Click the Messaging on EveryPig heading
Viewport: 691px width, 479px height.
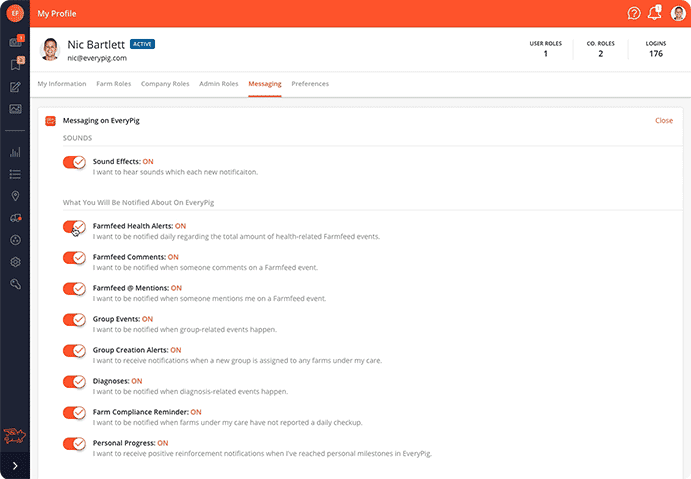click(x=101, y=120)
